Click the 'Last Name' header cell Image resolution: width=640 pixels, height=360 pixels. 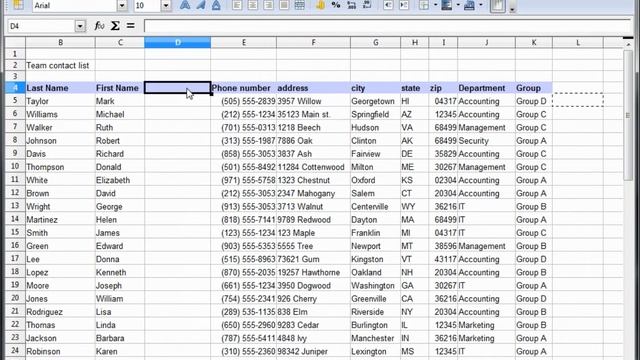coord(60,88)
